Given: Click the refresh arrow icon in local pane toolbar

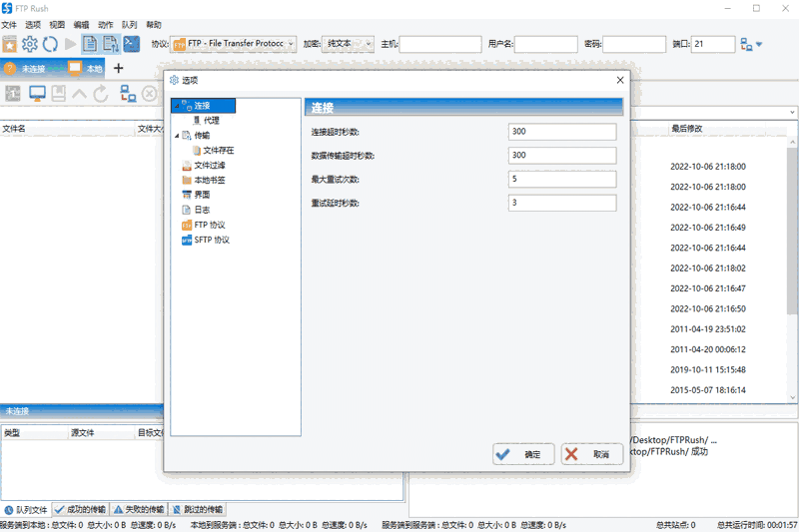Looking at the screenshot, I should coord(101,94).
